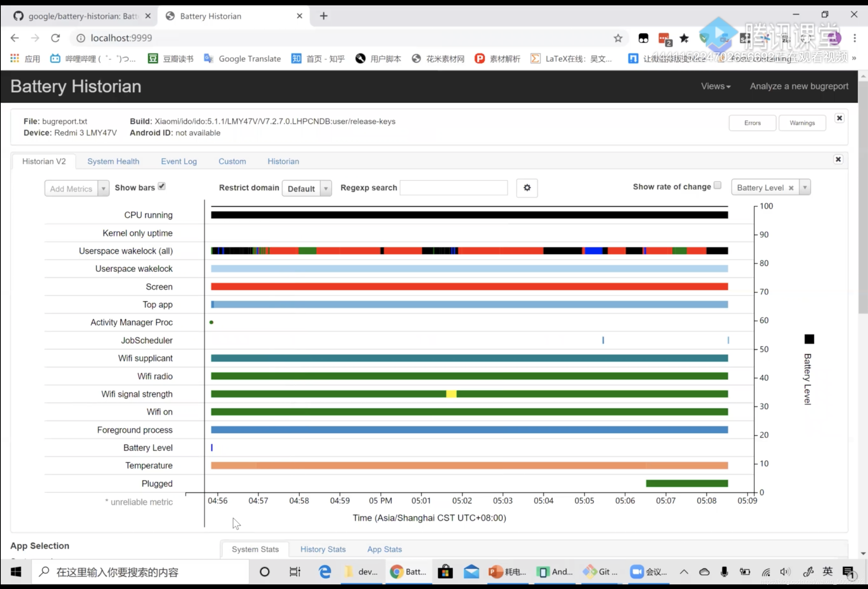Switch to the System Health tab
The image size is (868, 589).
113,161
